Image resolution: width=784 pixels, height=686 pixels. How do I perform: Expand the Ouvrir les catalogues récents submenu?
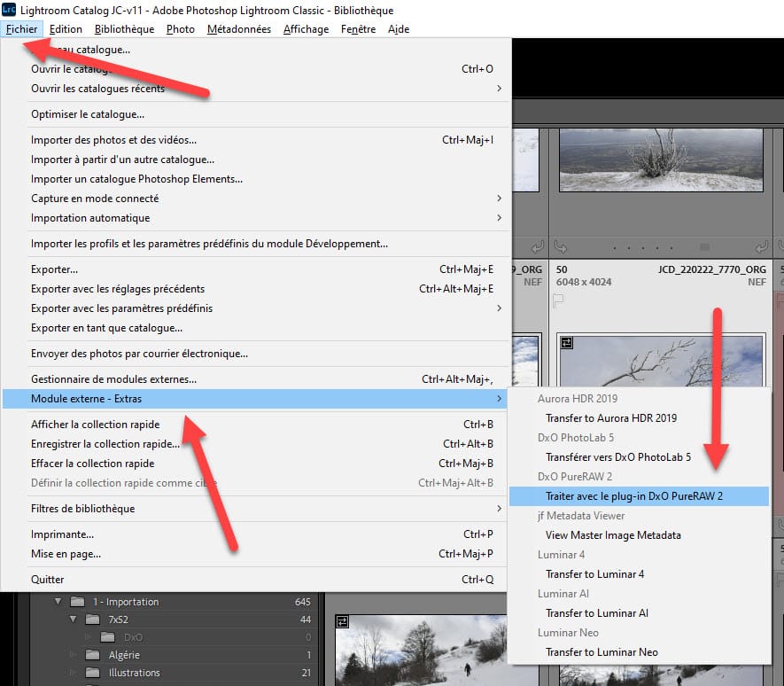(x=257, y=89)
